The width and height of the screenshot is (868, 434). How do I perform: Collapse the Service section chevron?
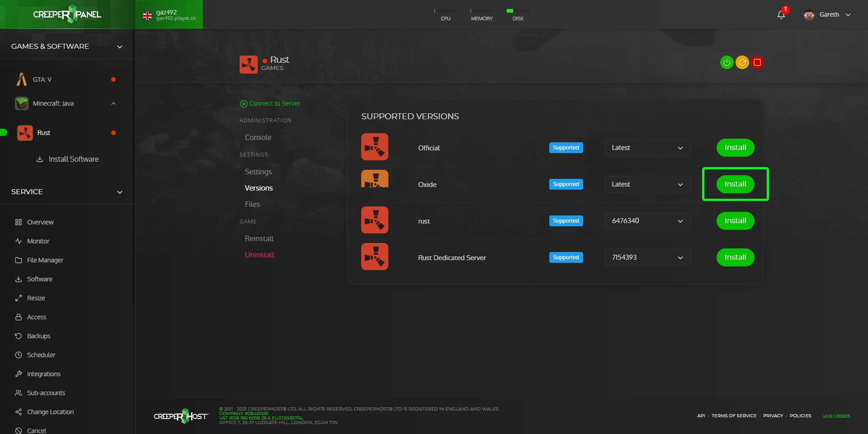coord(120,192)
